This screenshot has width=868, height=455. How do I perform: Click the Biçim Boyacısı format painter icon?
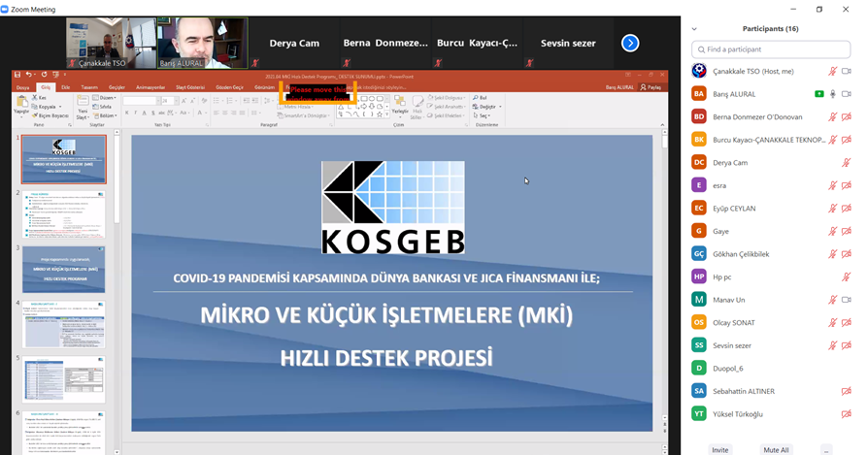pyautogui.click(x=35, y=115)
